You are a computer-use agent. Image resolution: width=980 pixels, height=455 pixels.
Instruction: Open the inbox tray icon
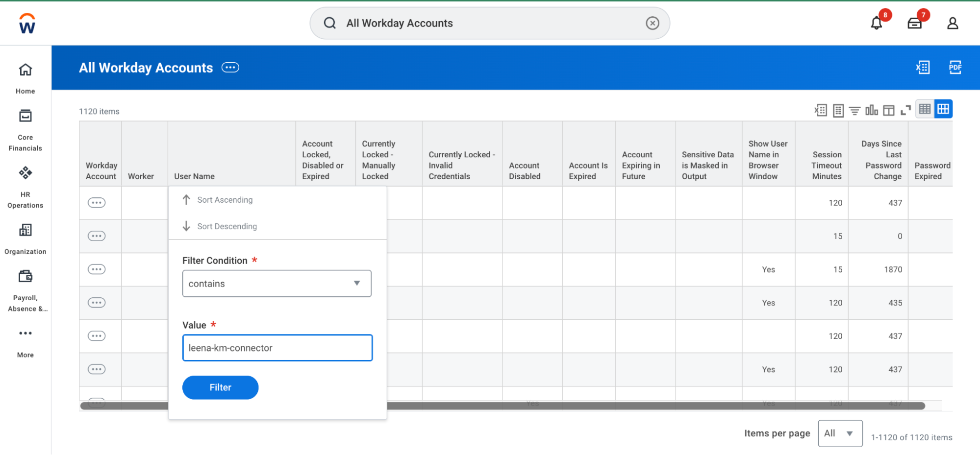[914, 23]
